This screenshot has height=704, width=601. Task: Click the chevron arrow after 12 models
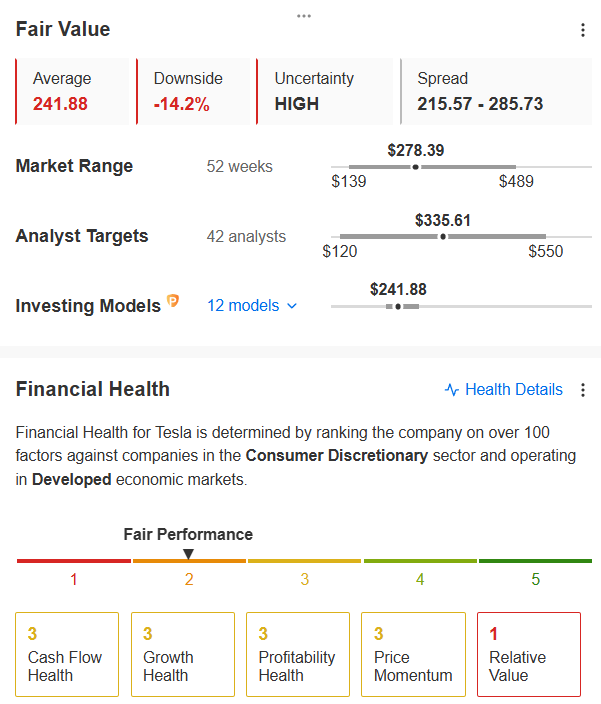(292, 306)
